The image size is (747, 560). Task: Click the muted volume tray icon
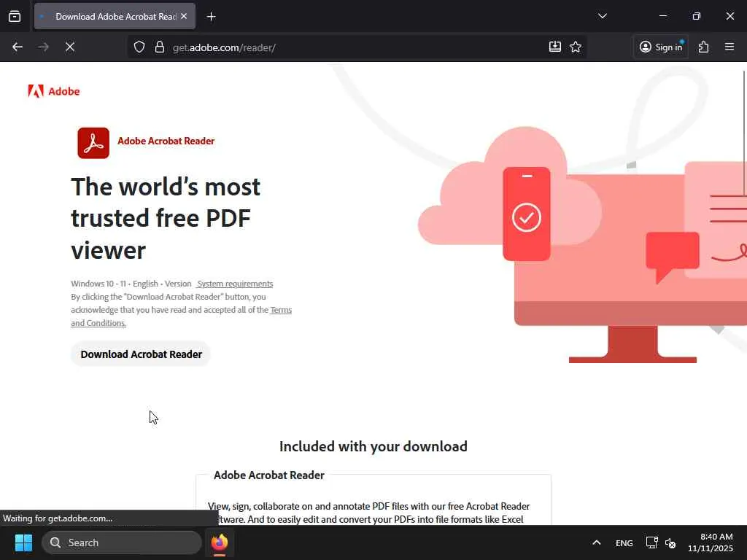pos(670,542)
